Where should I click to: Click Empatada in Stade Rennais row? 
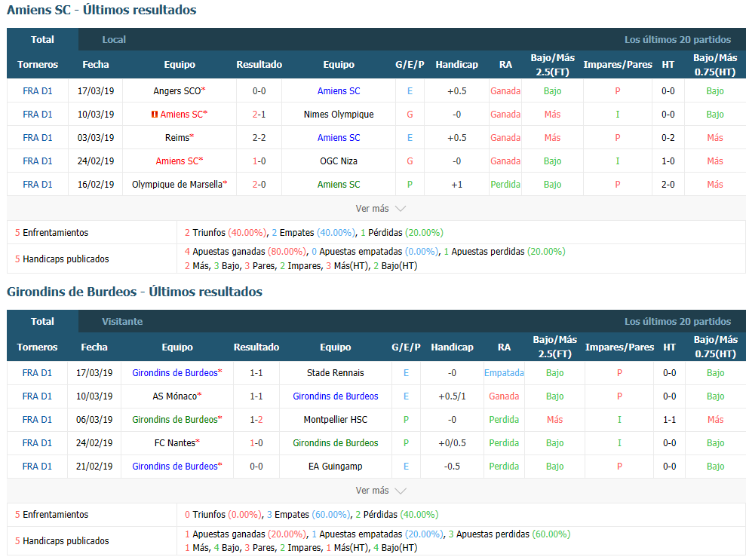(x=504, y=372)
